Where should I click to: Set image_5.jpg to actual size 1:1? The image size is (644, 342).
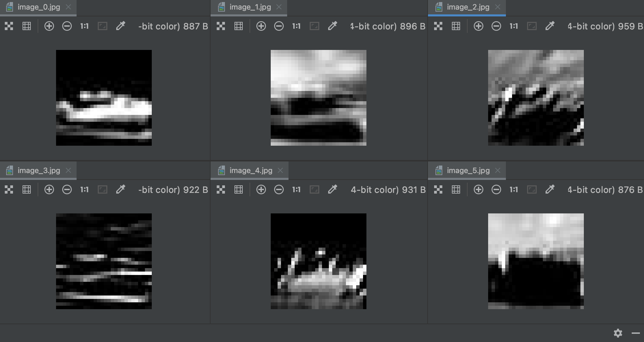(x=514, y=189)
